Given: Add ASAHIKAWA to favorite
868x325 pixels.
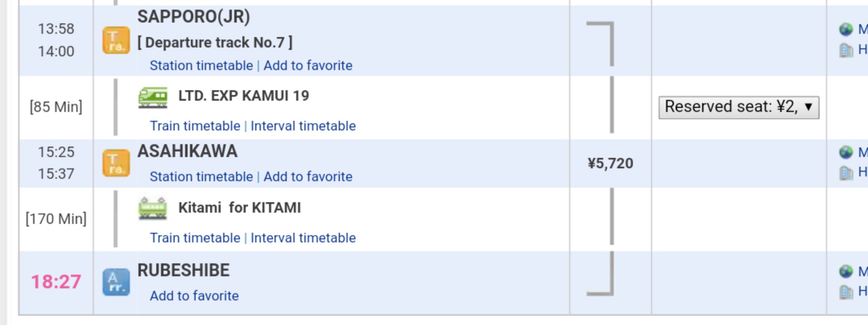Looking at the screenshot, I should point(308,176).
